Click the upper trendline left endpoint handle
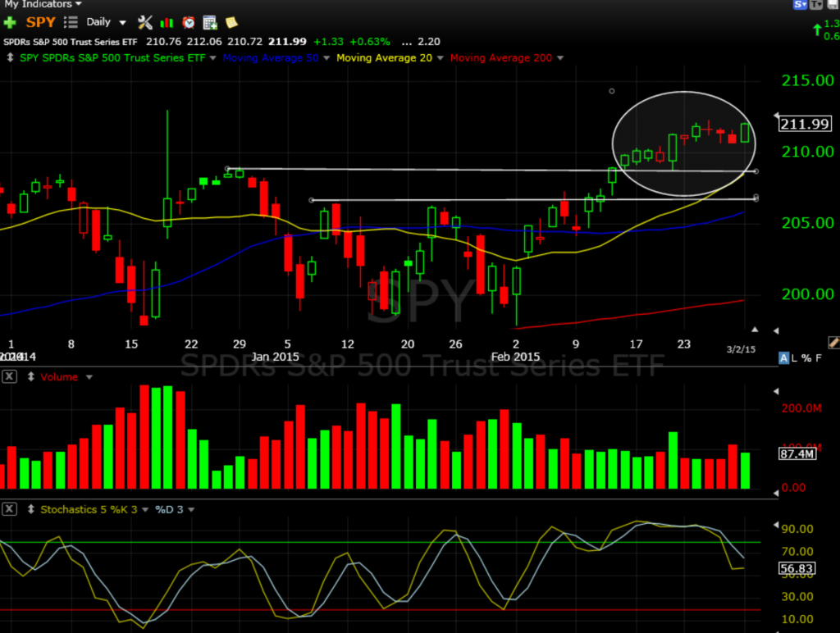The image size is (840, 633). tap(227, 169)
